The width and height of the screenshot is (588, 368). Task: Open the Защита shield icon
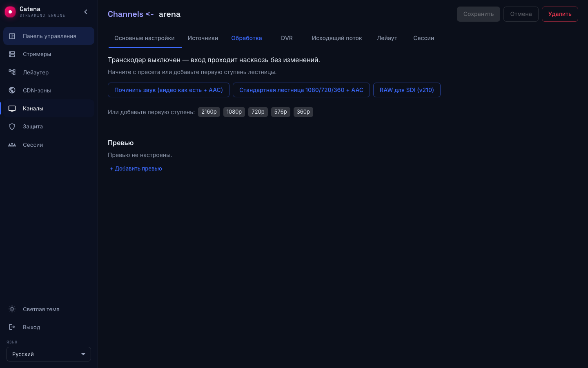pyautogui.click(x=12, y=126)
